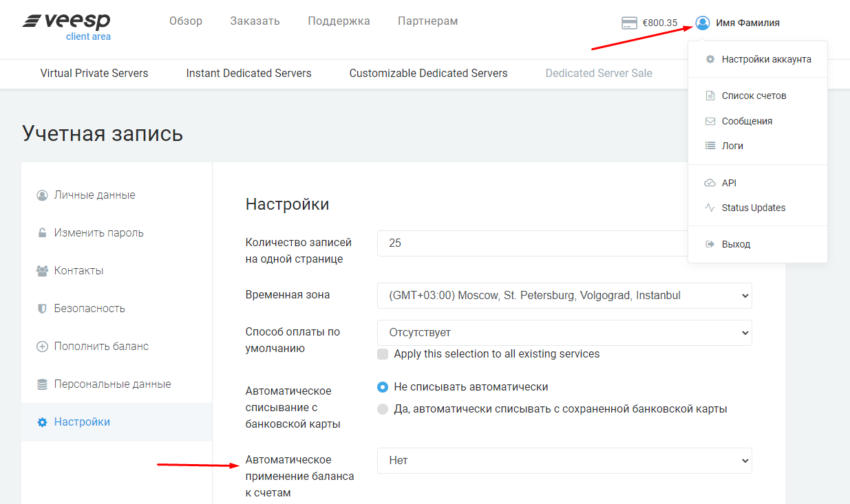850x504 pixels.
Task: Enable Apply this selection to all existing services
Action: pos(383,353)
